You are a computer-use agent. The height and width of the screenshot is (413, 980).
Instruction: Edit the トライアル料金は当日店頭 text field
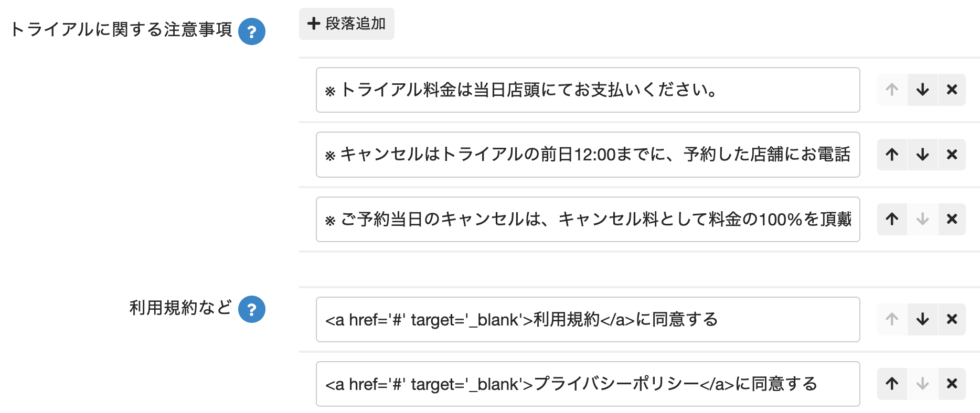pos(588,90)
